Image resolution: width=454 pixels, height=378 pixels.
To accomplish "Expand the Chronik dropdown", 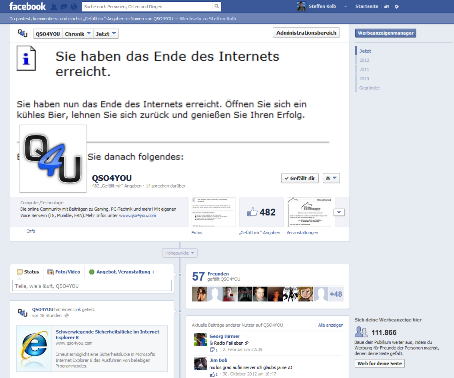I will (x=78, y=34).
